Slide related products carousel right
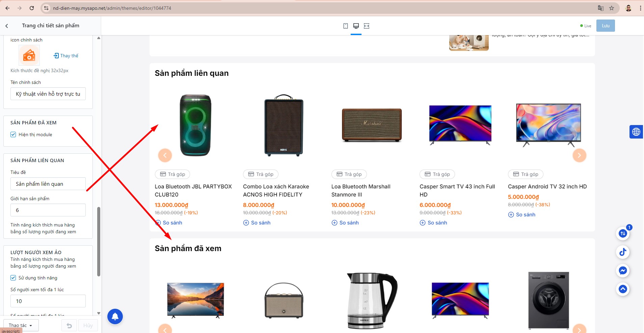The width and height of the screenshot is (644, 333). 579,155
